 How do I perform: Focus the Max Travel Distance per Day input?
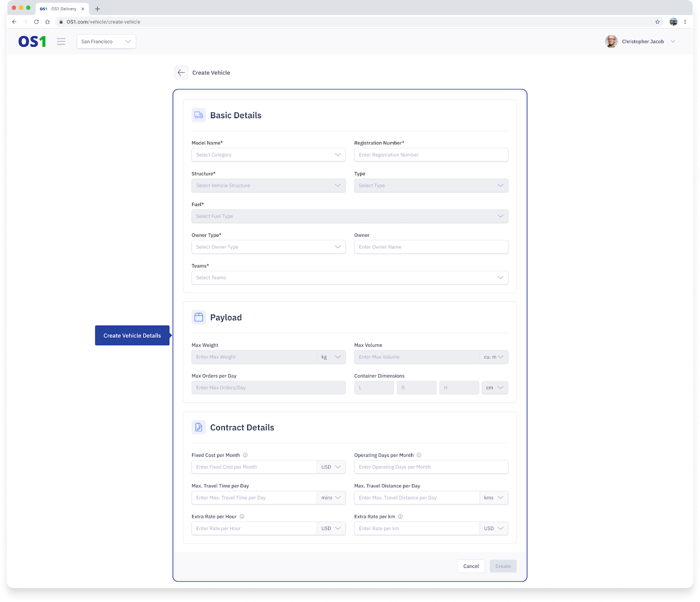click(417, 498)
